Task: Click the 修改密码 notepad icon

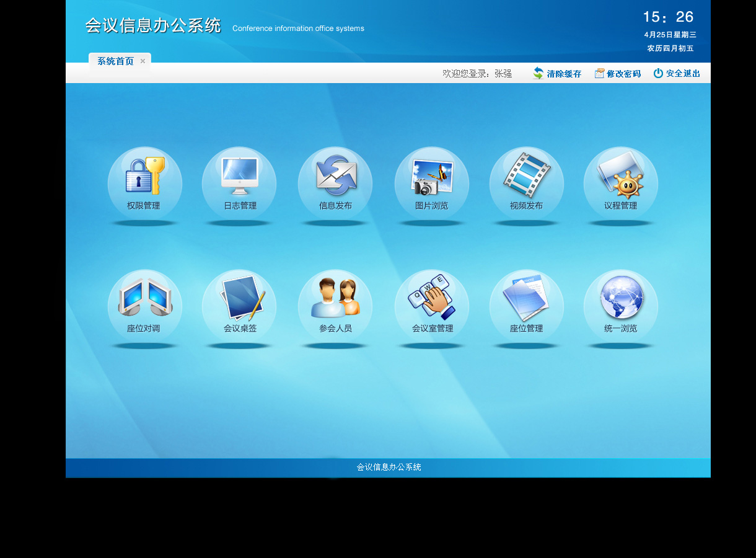Action: 599,73
